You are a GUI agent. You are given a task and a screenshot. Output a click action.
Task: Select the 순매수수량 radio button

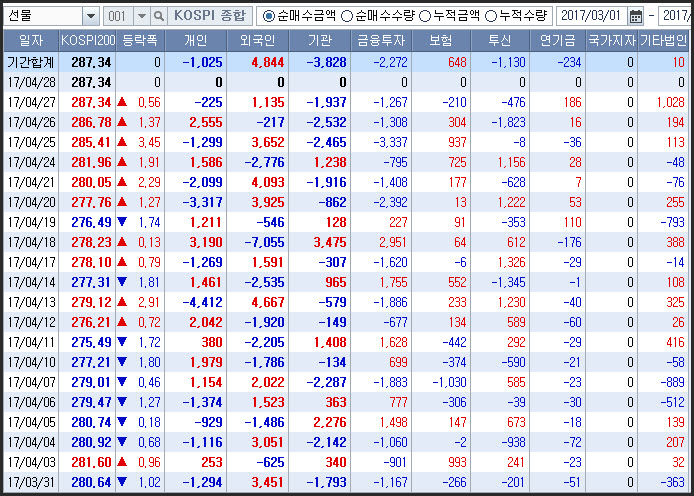(x=347, y=16)
